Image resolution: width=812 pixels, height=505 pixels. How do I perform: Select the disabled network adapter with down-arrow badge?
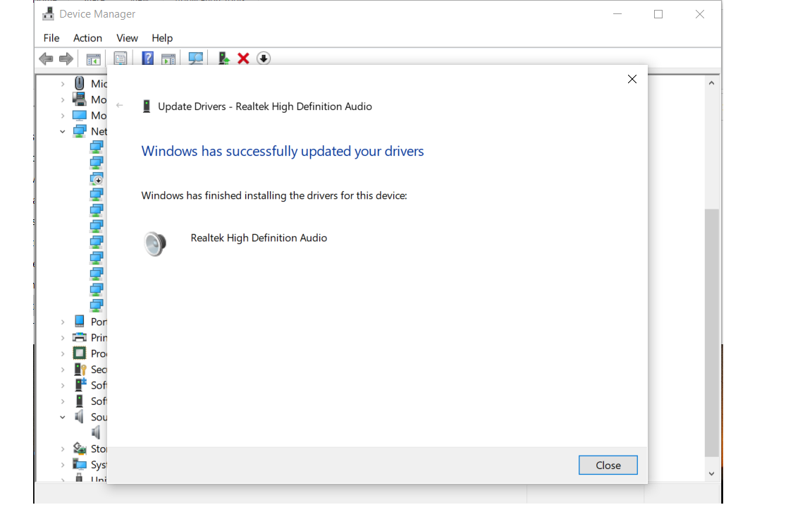[x=97, y=179]
